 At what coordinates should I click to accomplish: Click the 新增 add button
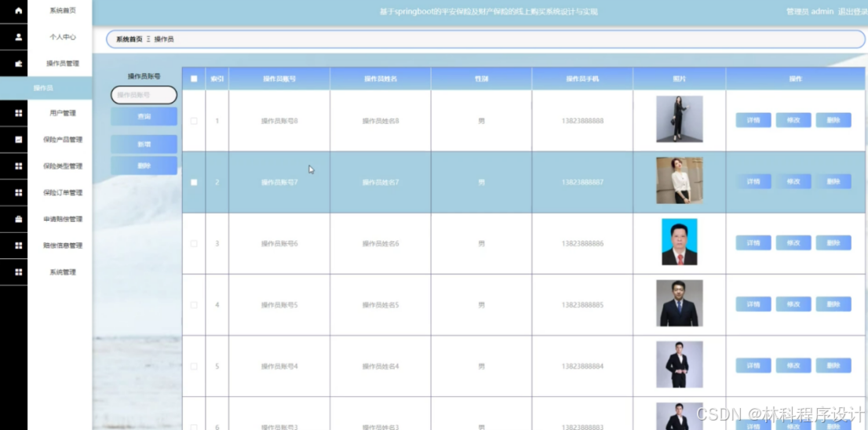(x=144, y=144)
